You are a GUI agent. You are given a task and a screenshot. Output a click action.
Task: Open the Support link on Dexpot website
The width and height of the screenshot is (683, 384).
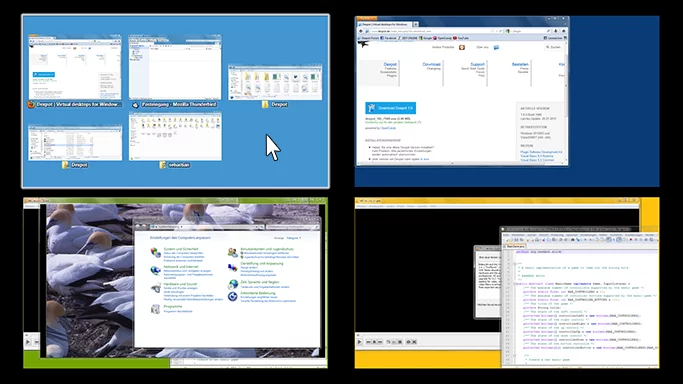point(477,64)
